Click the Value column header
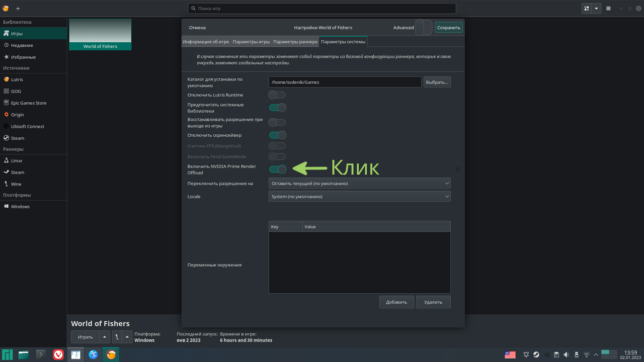The width and height of the screenshot is (644, 362). click(376, 227)
